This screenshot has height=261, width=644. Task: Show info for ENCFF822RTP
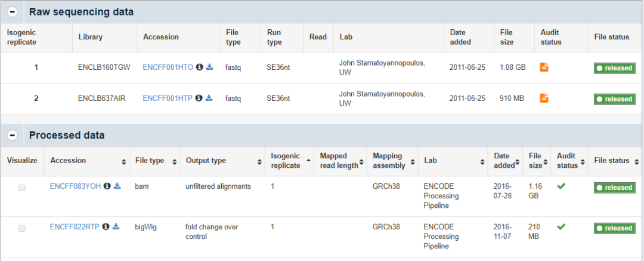(106, 227)
